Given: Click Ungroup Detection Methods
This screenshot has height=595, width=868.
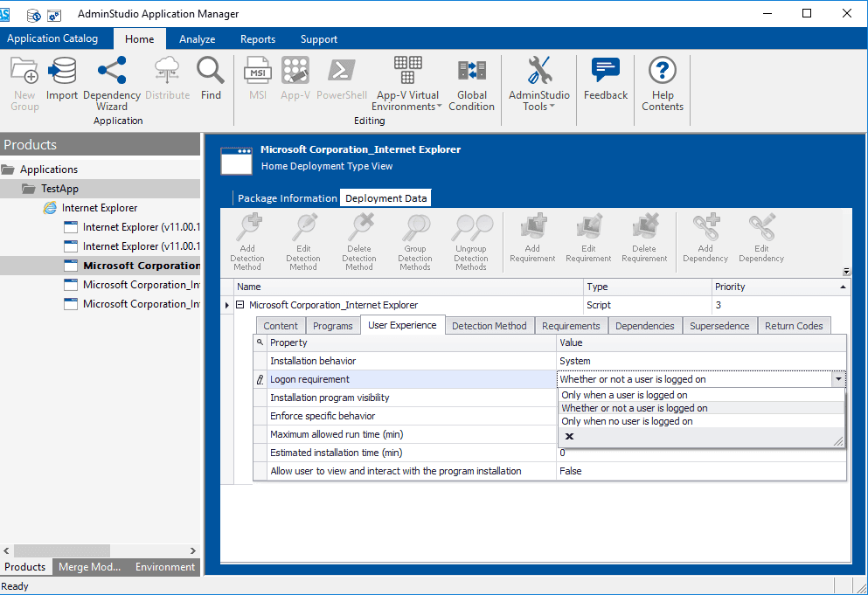Looking at the screenshot, I should tap(471, 242).
